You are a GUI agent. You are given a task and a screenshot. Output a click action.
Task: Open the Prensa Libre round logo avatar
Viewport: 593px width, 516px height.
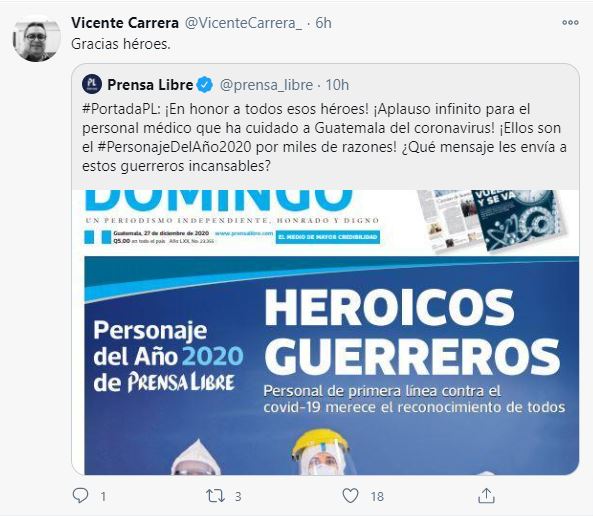tap(92, 84)
